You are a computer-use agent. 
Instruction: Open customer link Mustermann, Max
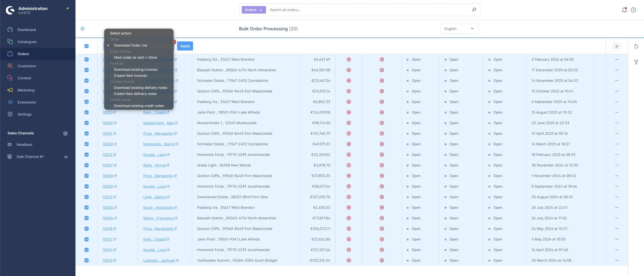pos(158,123)
